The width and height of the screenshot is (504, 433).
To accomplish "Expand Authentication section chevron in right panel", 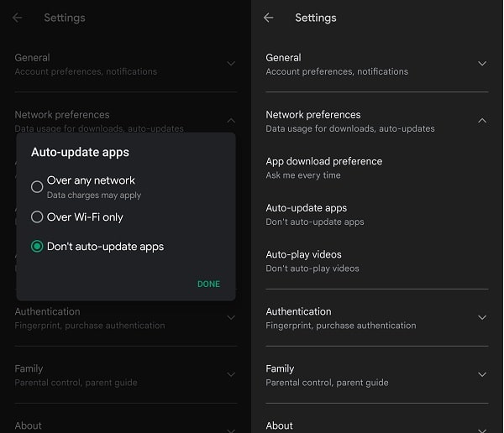I will 481,317.
